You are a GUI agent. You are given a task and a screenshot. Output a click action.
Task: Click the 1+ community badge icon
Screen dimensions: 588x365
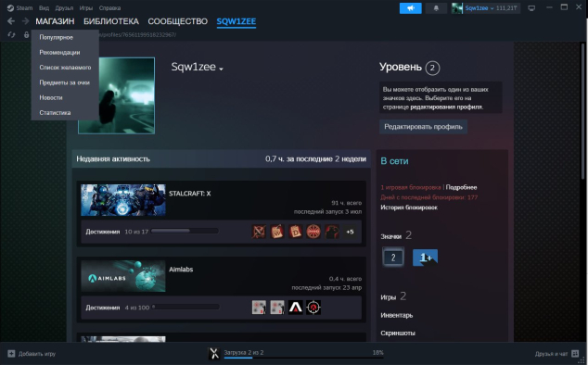[x=426, y=258]
